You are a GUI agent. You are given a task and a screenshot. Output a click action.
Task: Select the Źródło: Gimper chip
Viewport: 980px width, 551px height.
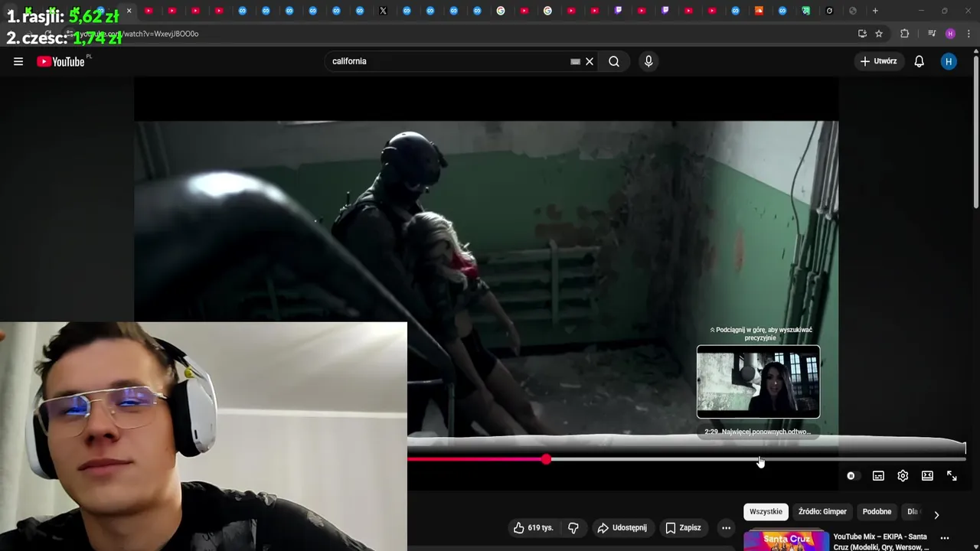[822, 511]
